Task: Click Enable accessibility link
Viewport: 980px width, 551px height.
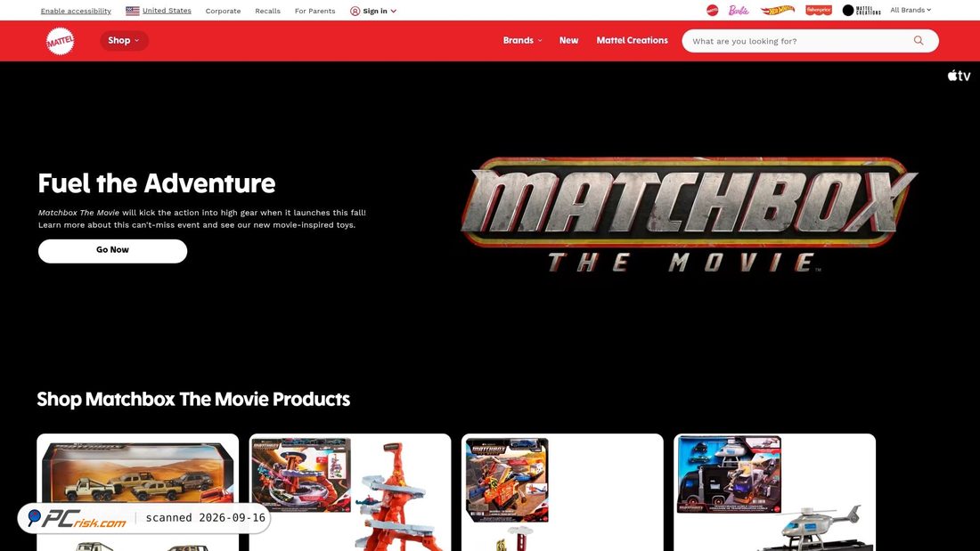Action: [76, 12]
